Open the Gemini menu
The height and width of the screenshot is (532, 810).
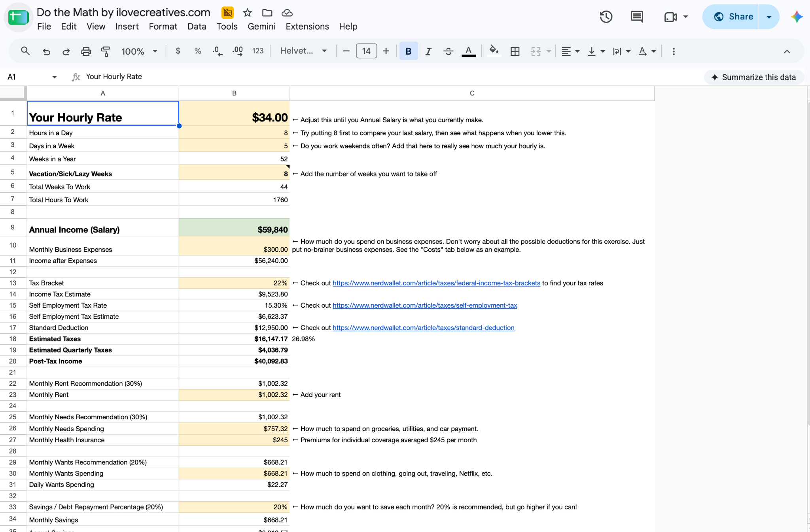pos(261,27)
